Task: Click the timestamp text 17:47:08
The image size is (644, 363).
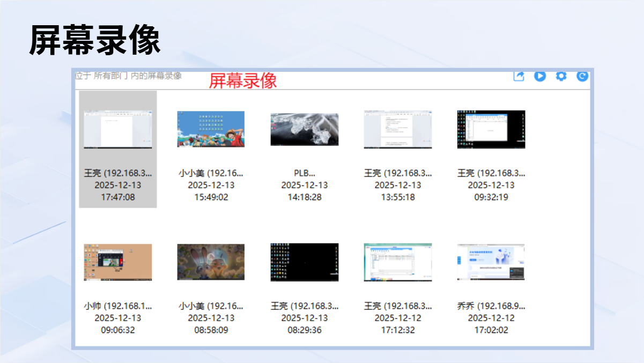Action: (118, 197)
